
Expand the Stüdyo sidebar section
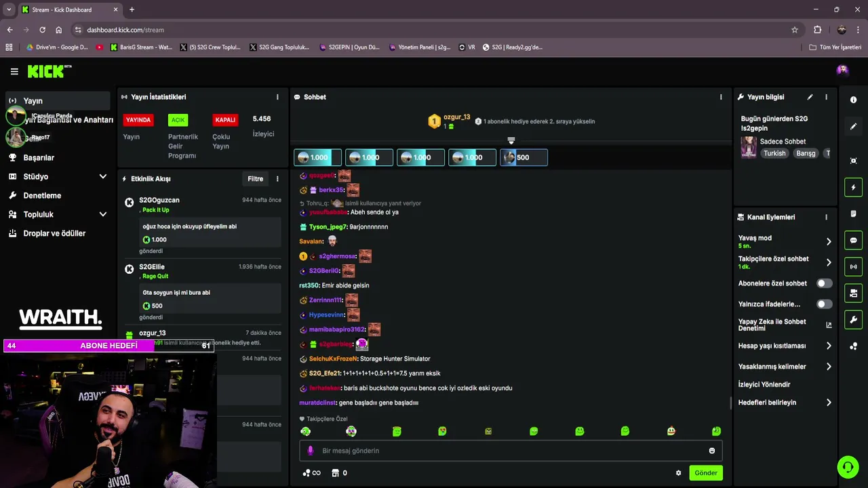point(103,176)
